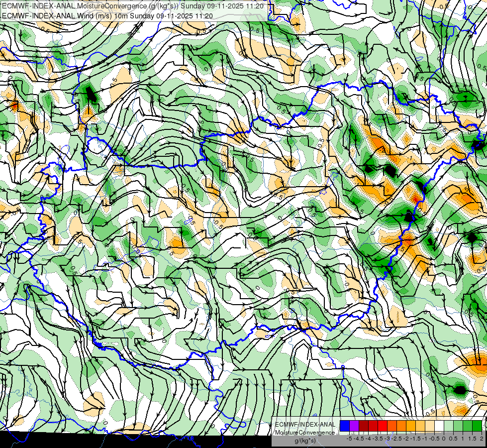Click the -2.5 tick label on the legend
Image resolution: width=487 pixels, height=448 pixels.
click(396, 439)
